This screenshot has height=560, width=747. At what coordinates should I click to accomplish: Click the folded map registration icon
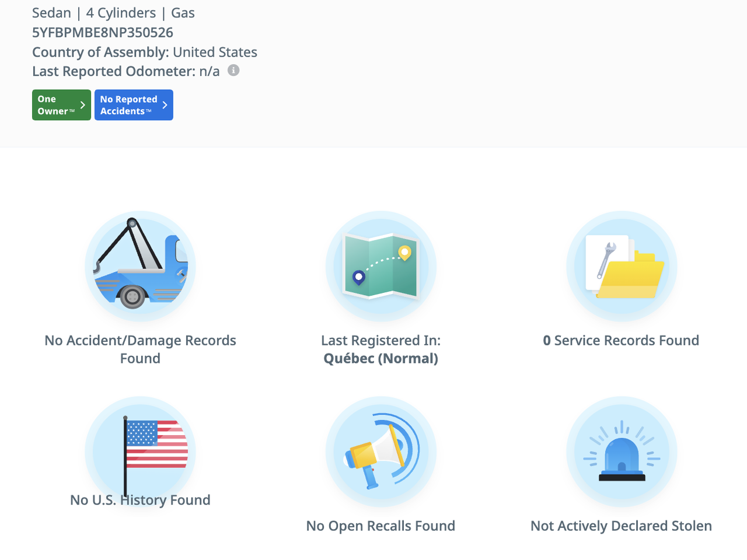[381, 266]
